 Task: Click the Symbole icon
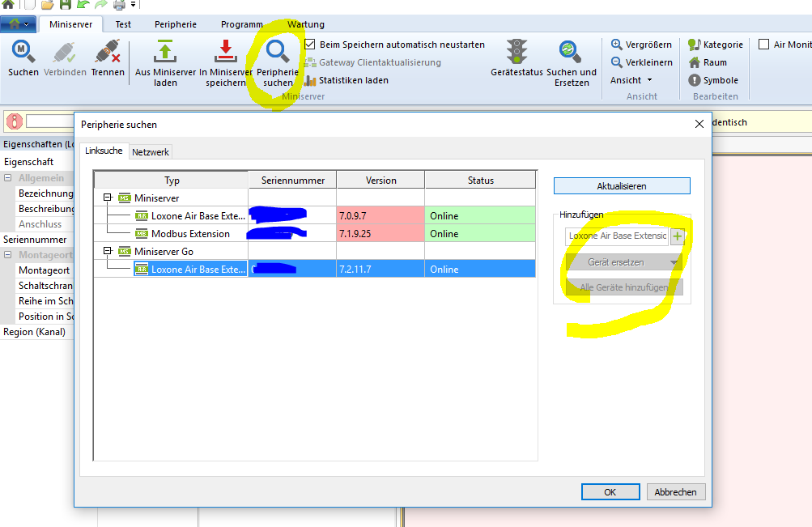click(695, 80)
